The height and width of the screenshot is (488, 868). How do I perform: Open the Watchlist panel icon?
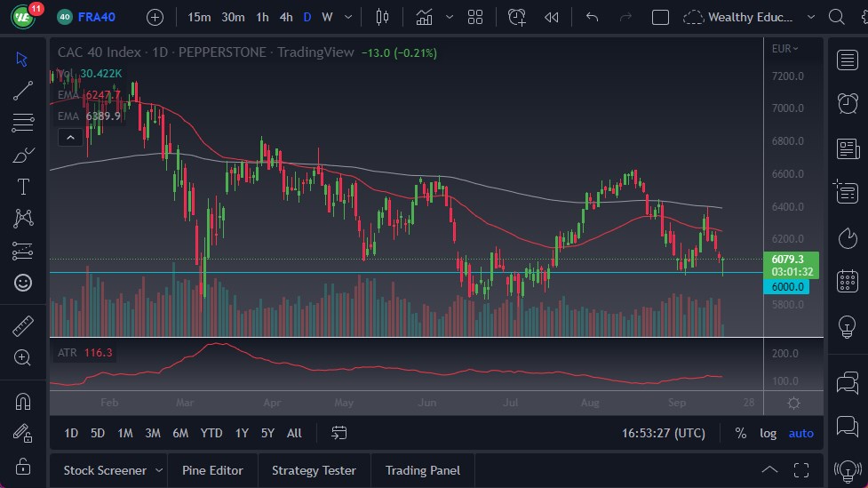coord(848,60)
